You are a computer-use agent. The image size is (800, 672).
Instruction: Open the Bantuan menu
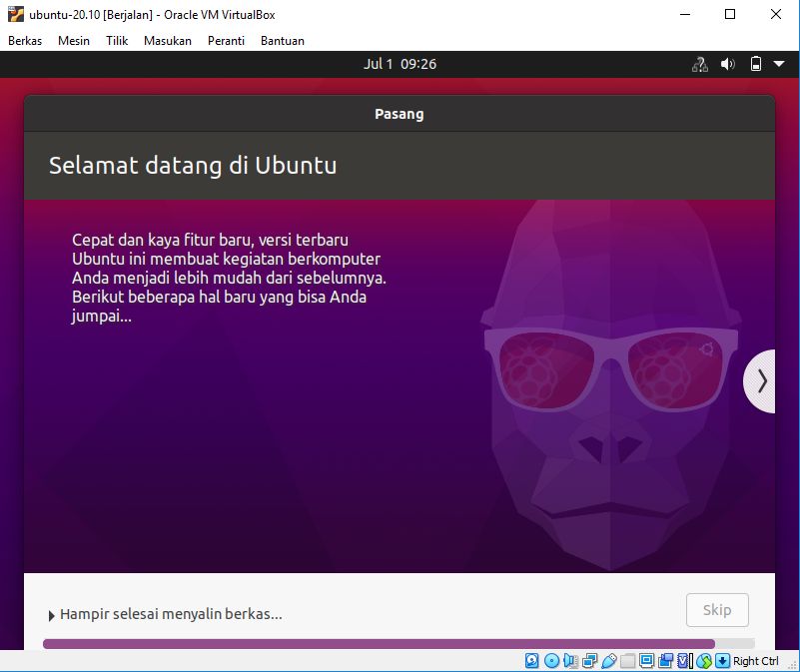[282, 41]
